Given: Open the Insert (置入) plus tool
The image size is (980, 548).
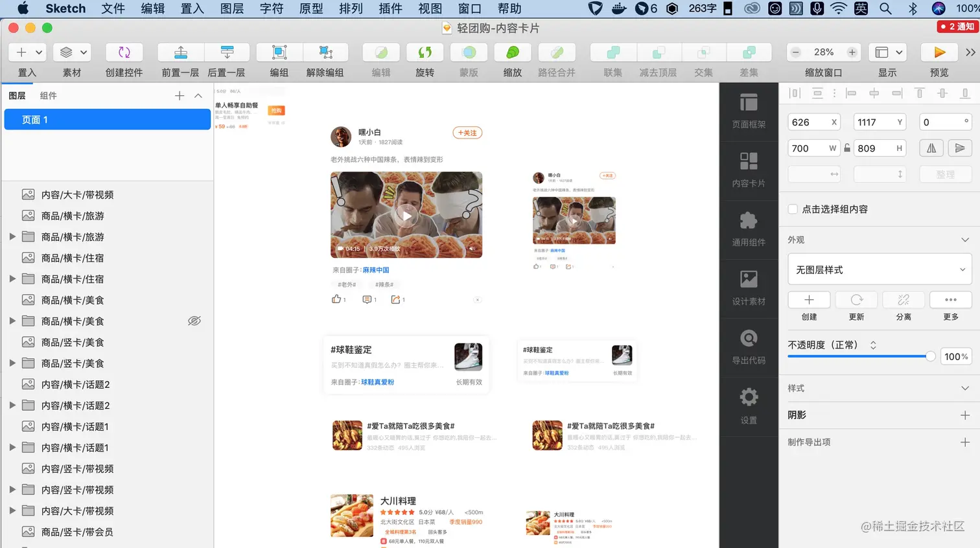Looking at the screenshot, I should click(21, 52).
